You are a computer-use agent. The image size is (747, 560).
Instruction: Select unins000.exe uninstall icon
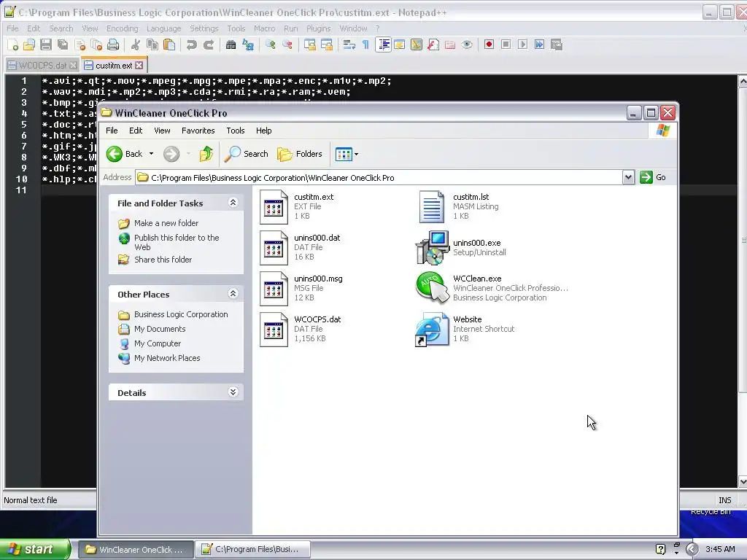click(432, 248)
